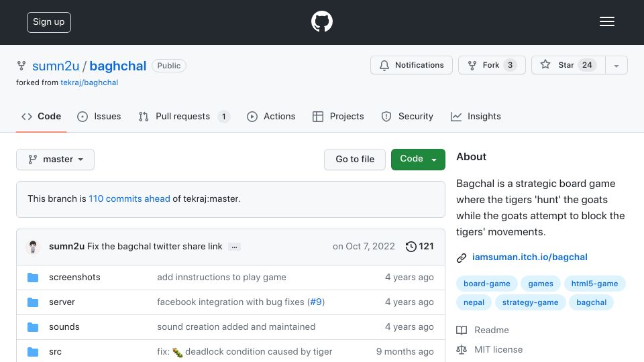644x362 pixels.
Task: Open the hamburger navigation menu
Action: [x=606, y=21]
